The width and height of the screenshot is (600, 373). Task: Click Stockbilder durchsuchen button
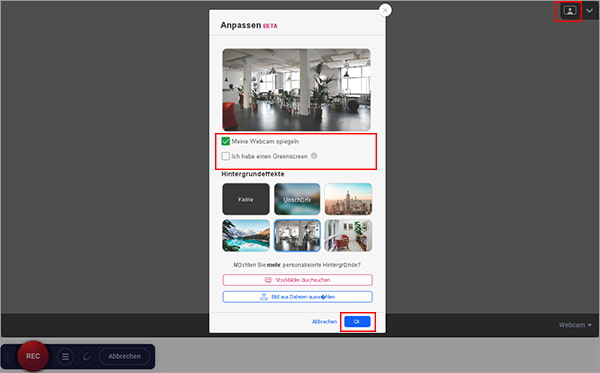[x=297, y=280]
